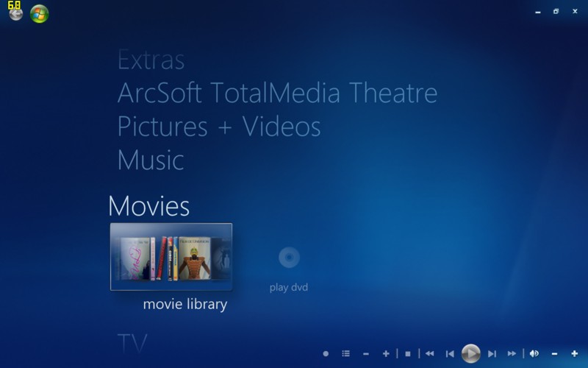588x368 pixels.
Task: Minimize the Media Center window
Action: click(x=538, y=12)
